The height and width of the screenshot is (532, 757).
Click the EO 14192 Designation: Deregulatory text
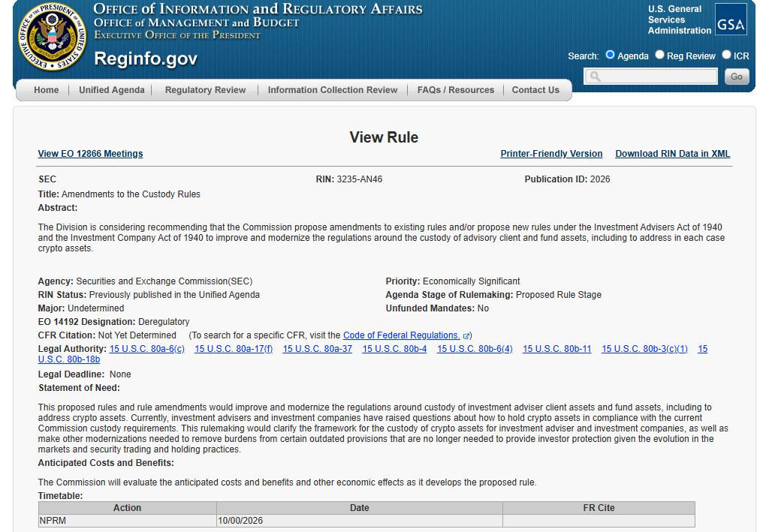coord(113,322)
